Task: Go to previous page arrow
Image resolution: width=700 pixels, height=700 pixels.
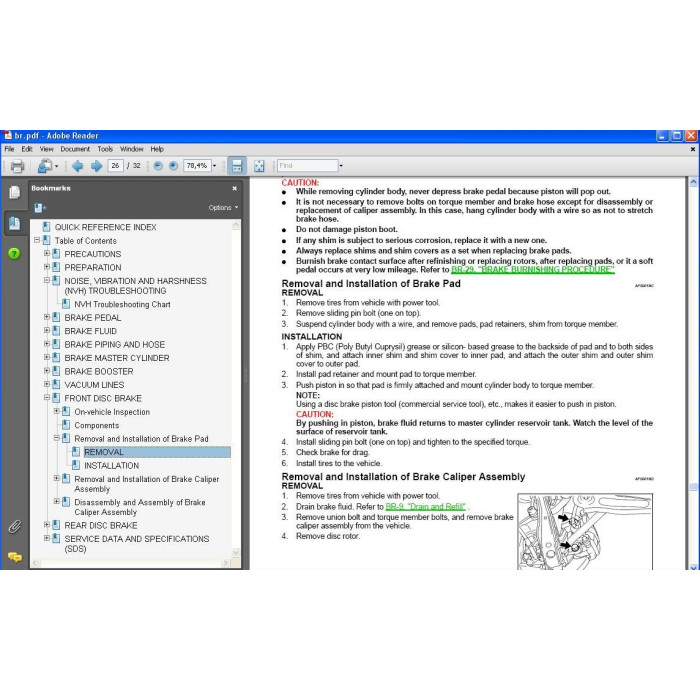Action: coord(77,166)
